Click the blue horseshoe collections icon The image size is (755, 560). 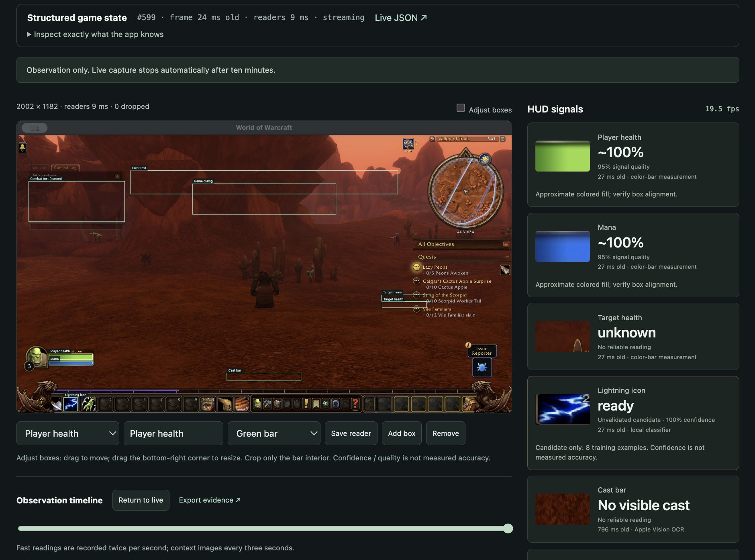click(336, 403)
